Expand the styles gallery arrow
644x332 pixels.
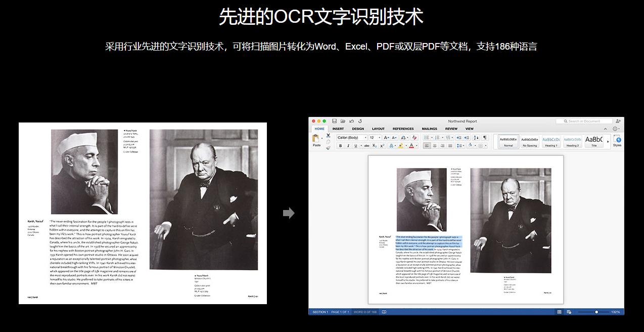coord(608,141)
